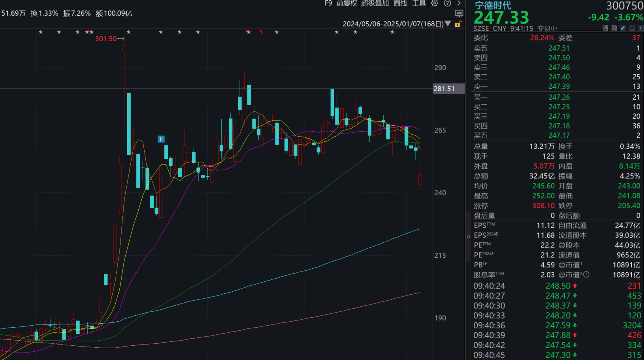Click the 买一 price 247.26
644x360 pixels.
pyautogui.click(x=559, y=97)
